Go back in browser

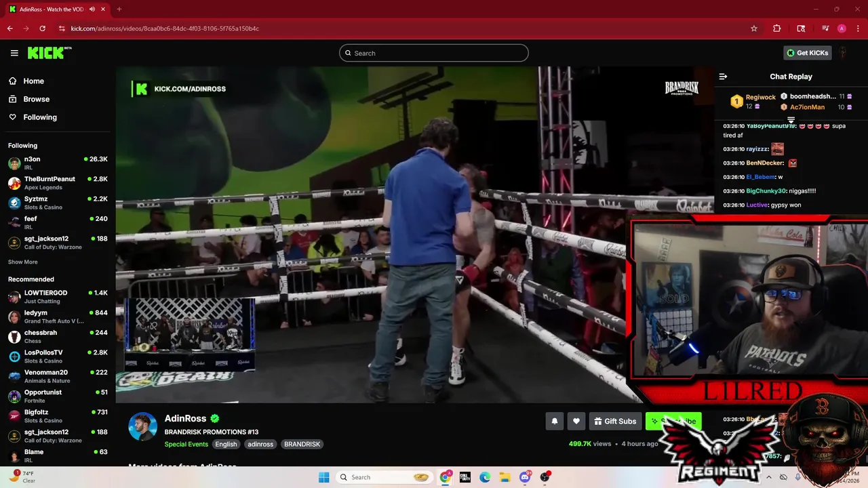pos(9,28)
